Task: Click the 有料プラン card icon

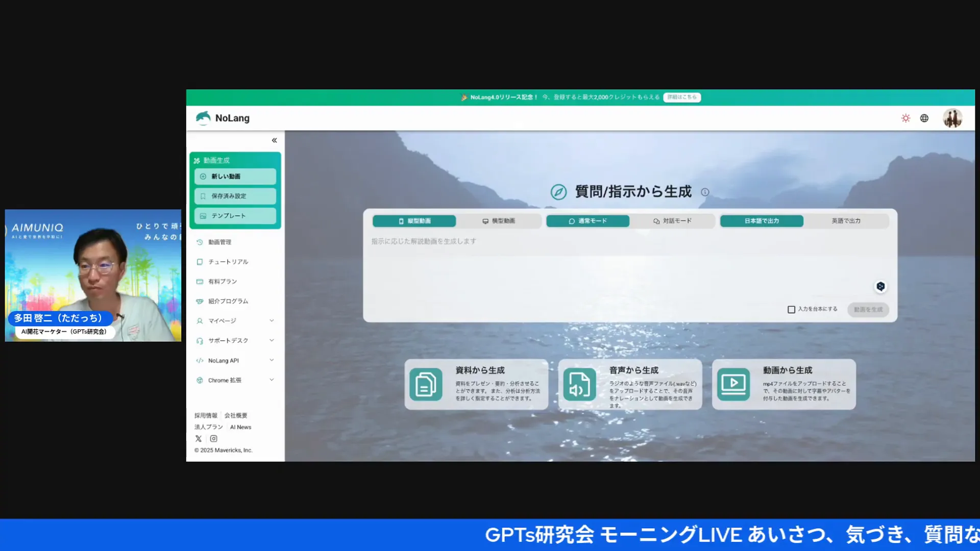Action: coord(200,282)
